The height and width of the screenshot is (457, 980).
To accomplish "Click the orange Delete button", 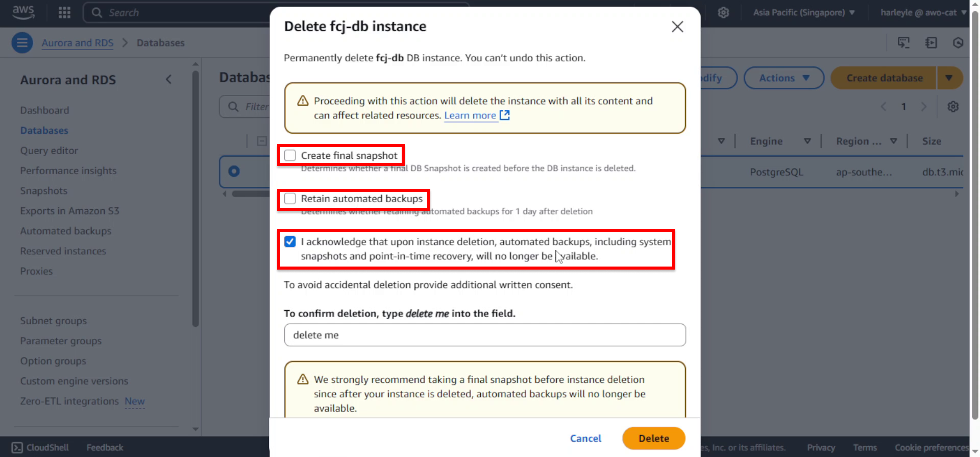I will 654,438.
